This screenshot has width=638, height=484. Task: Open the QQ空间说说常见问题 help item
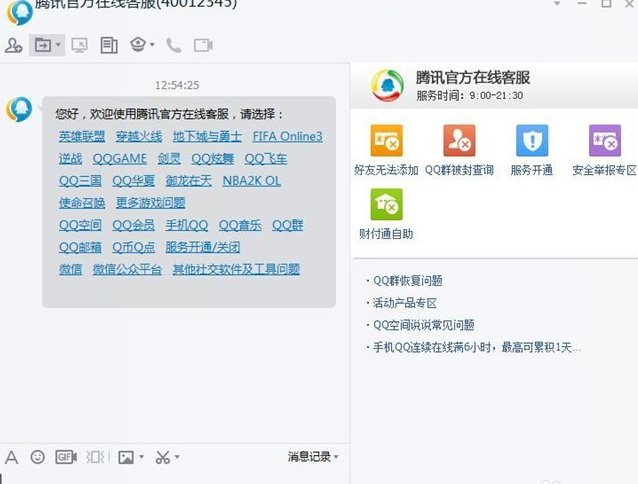tap(424, 325)
